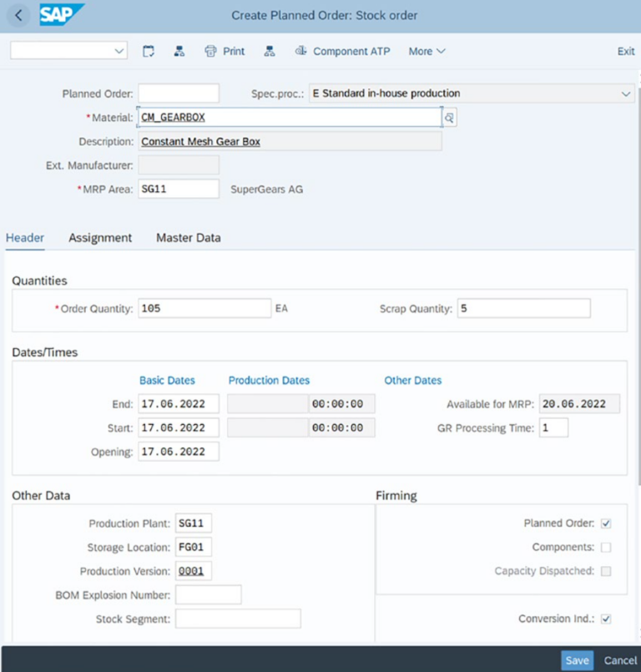Click the back arrow in header

(18, 15)
